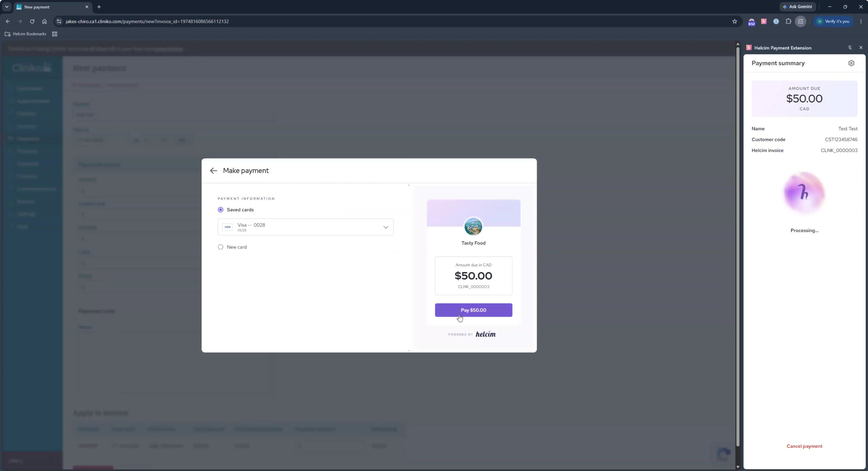Bookmark this page with the star
This screenshot has height=471, width=868.
(x=735, y=21)
